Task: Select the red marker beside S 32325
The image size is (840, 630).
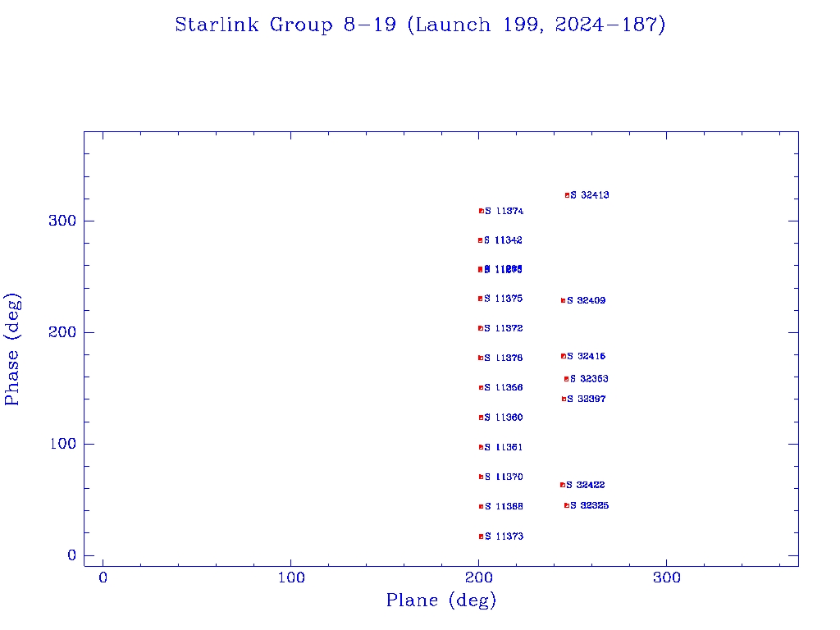Action: 566,505
